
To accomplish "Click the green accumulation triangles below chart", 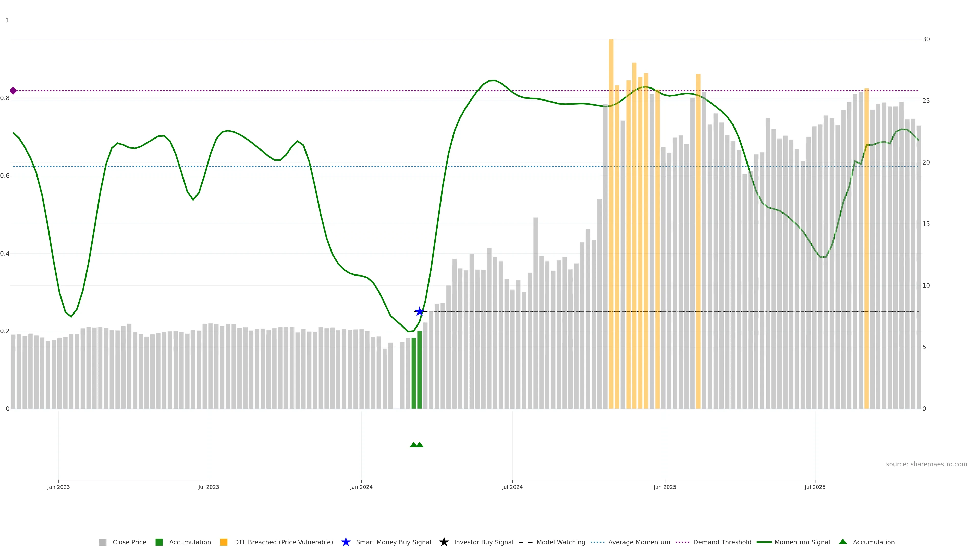I will [x=416, y=445].
